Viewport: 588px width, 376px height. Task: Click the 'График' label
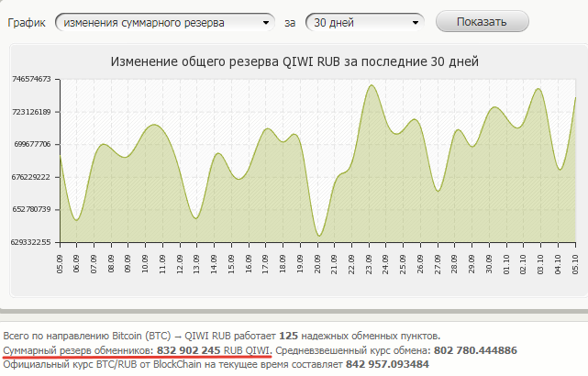click(27, 23)
